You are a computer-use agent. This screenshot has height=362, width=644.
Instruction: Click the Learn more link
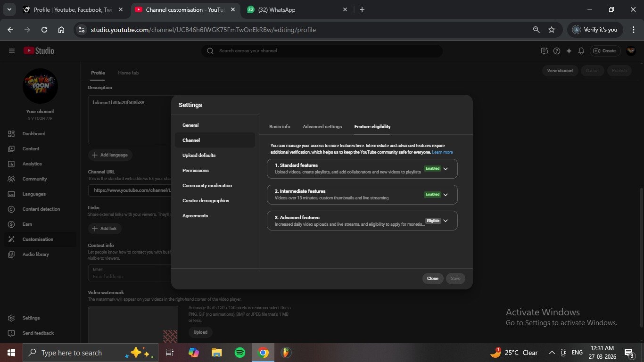coord(442,152)
